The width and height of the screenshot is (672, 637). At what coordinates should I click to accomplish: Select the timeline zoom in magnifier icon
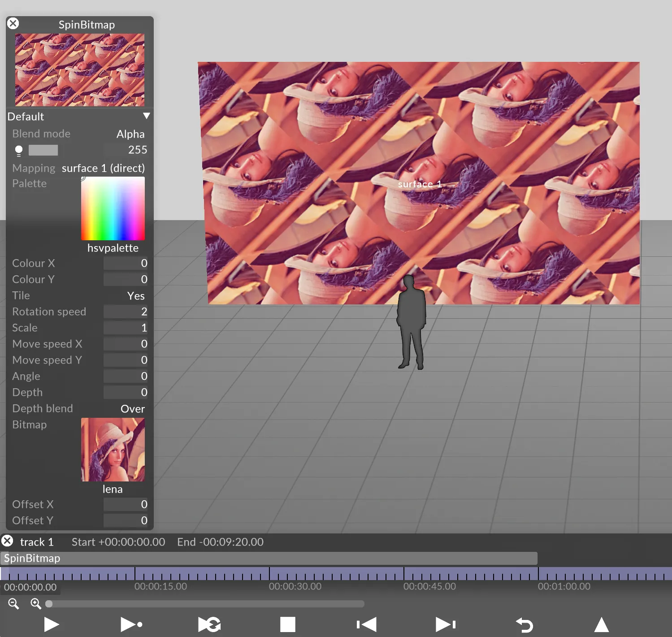pos(36,604)
